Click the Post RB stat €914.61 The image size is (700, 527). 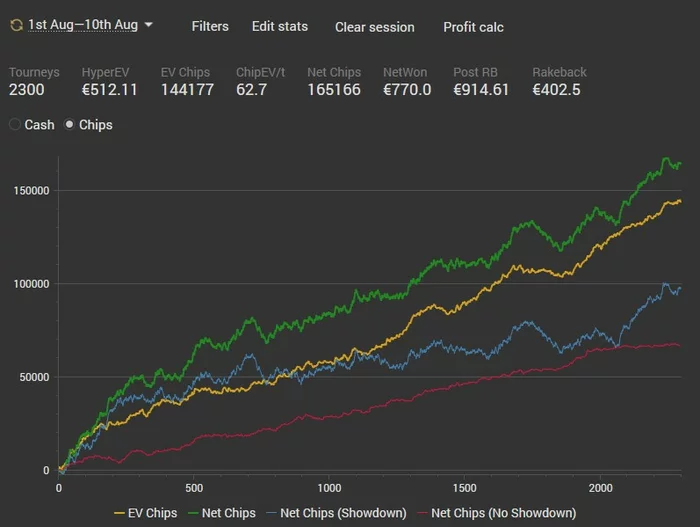click(x=481, y=90)
